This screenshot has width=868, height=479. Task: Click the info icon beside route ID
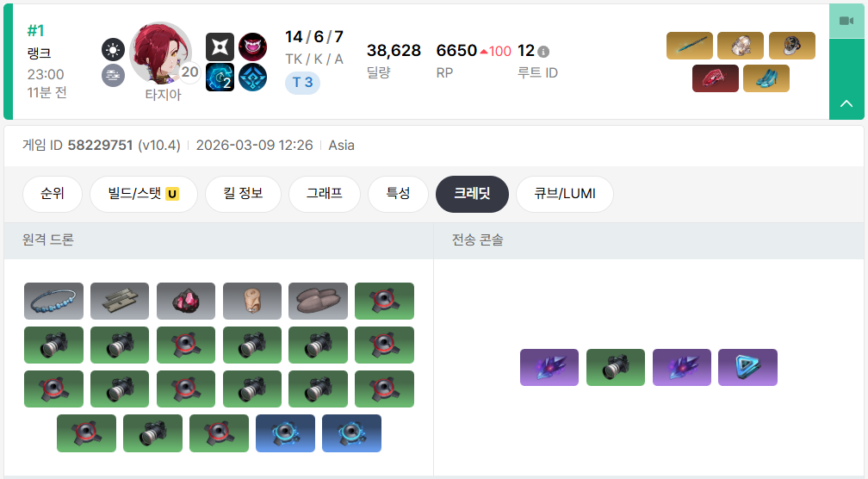pyautogui.click(x=543, y=52)
